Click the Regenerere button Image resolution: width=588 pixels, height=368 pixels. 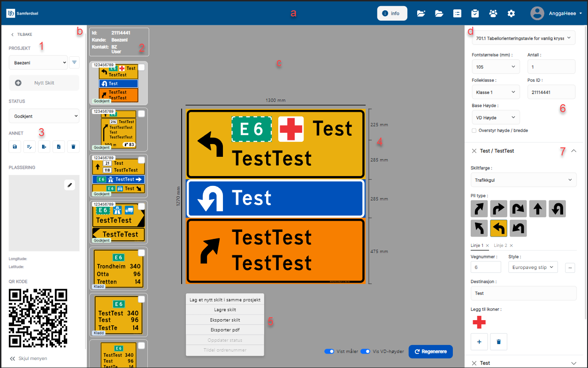pos(430,352)
